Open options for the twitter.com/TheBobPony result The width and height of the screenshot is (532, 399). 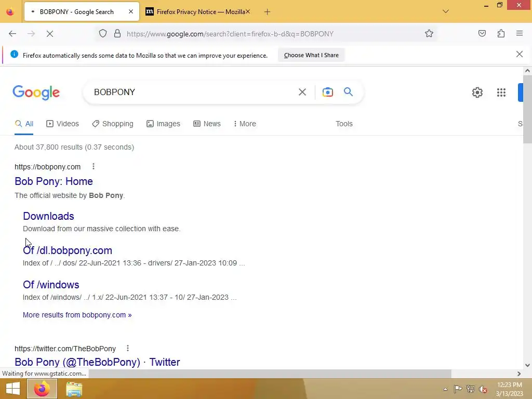pos(128,348)
